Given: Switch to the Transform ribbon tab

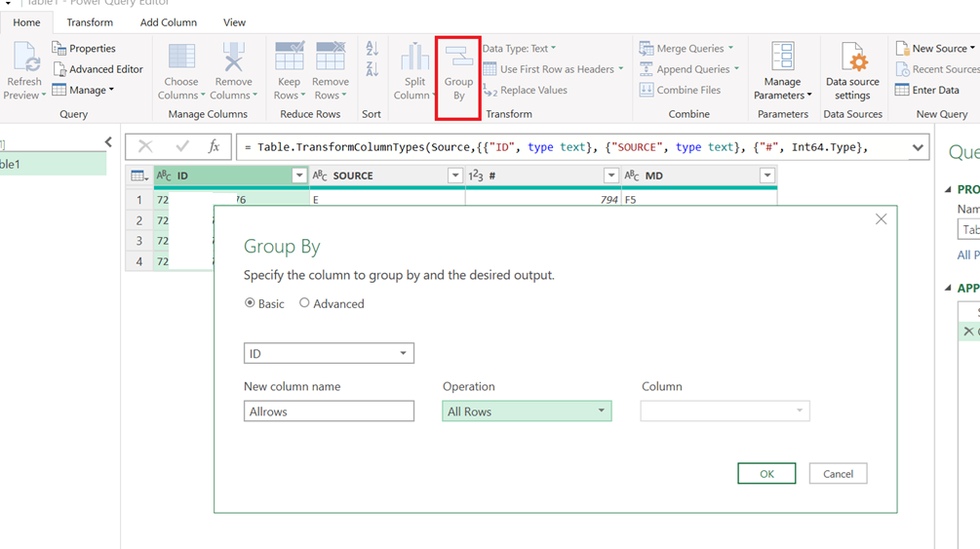Looking at the screenshot, I should [x=90, y=22].
